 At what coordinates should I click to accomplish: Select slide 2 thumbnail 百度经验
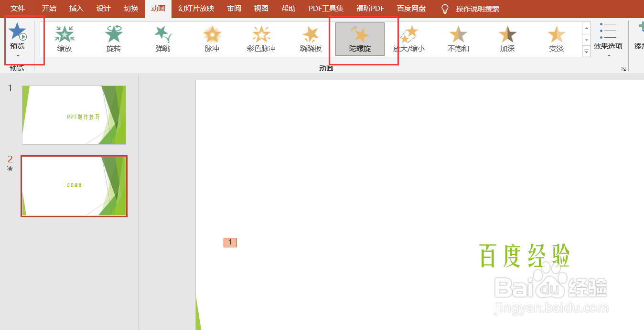point(74,186)
